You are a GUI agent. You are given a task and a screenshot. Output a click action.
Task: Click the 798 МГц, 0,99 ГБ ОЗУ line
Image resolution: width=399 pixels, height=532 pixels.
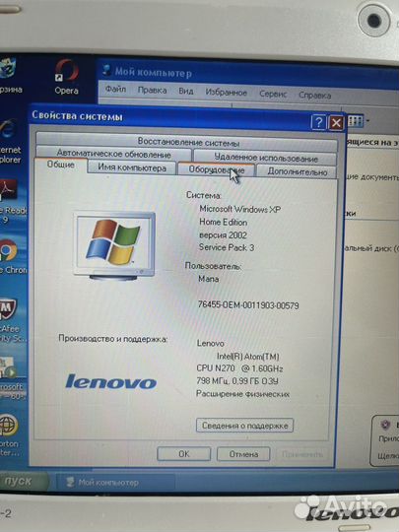(237, 381)
